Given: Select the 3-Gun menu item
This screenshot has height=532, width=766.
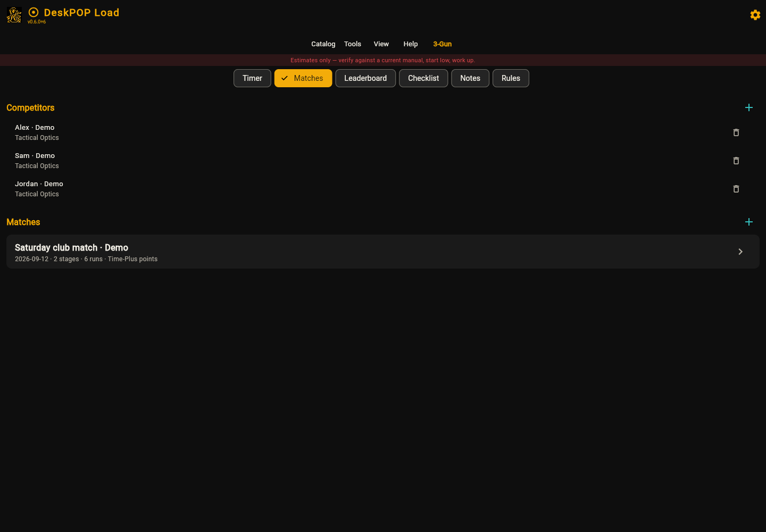Looking at the screenshot, I should tap(443, 44).
